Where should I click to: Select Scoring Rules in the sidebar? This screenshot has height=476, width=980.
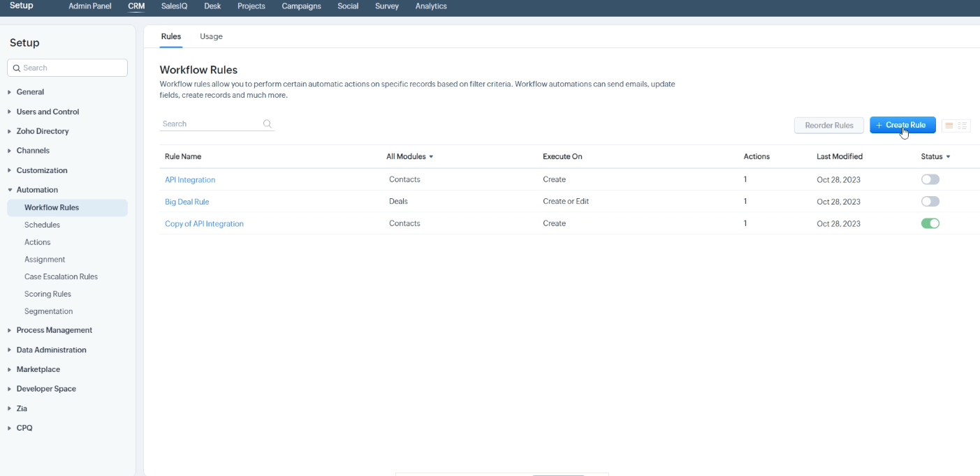pyautogui.click(x=47, y=293)
